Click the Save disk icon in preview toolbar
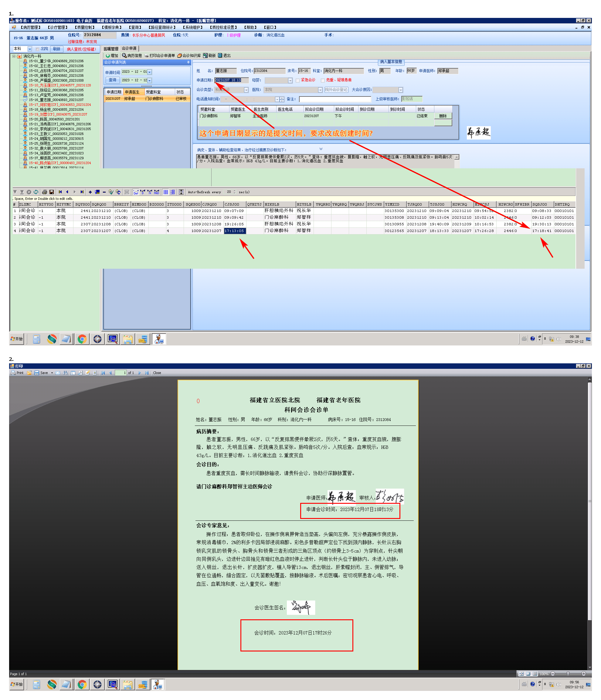The width and height of the screenshot is (601, 700). 36,373
